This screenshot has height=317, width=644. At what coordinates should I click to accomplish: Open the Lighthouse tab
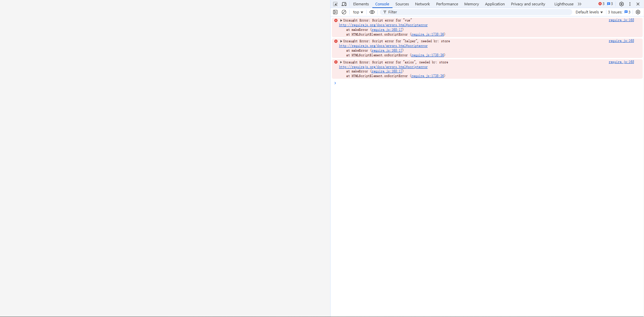click(x=564, y=4)
